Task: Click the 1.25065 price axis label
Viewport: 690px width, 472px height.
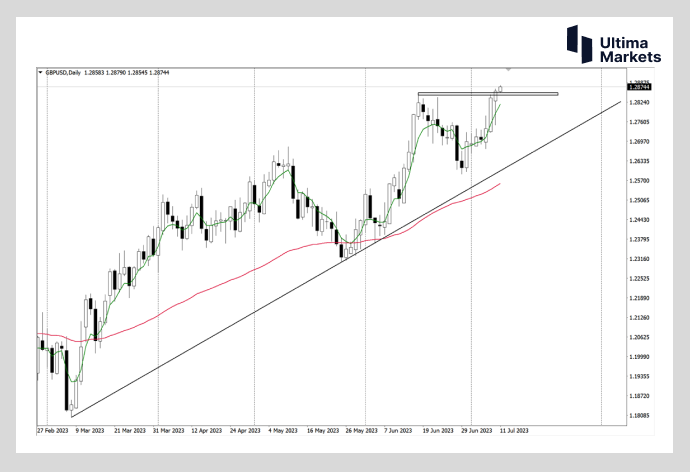Action: [639, 201]
